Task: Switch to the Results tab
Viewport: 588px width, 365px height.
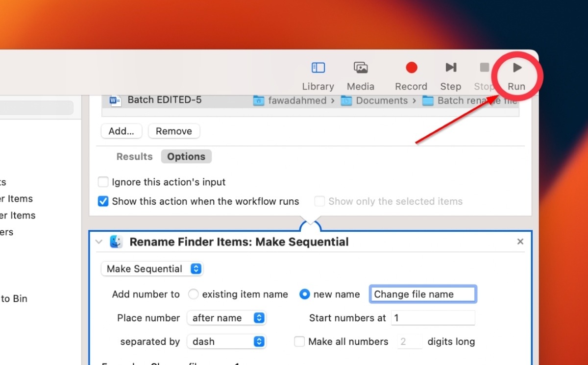Action: [134, 156]
